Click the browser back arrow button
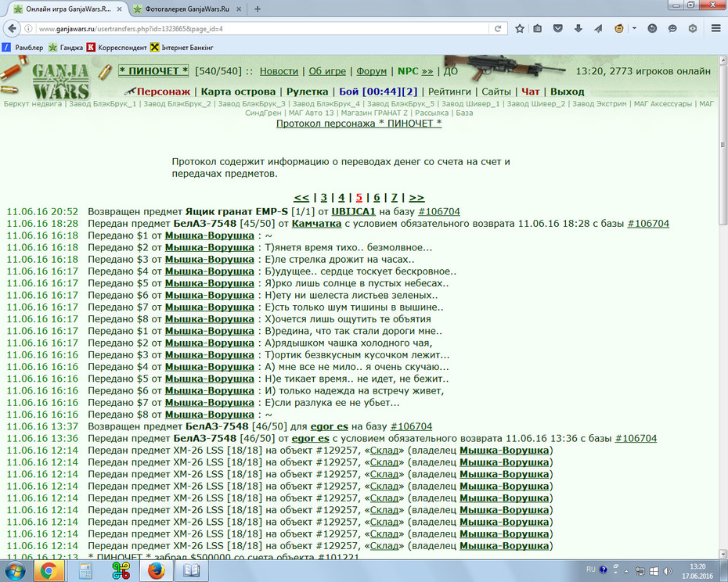728x582 pixels. coord(12,28)
